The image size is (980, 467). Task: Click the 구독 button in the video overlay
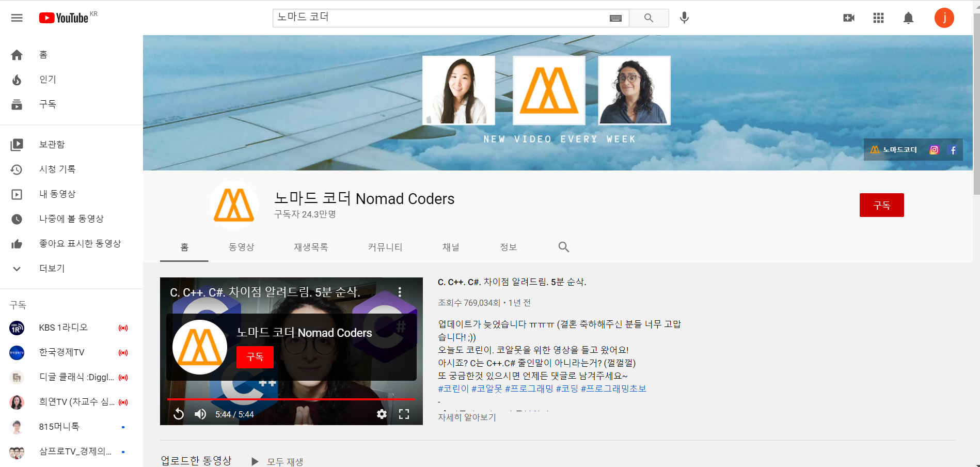tap(255, 357)
